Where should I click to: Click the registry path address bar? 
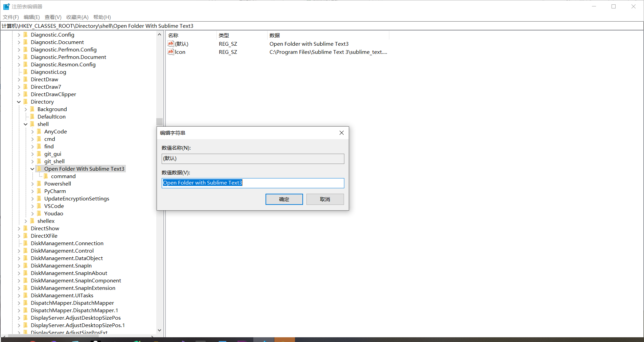point(322,26)
